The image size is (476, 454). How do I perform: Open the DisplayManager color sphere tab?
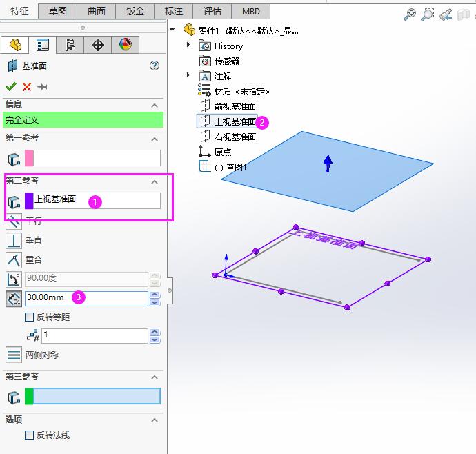126,45
